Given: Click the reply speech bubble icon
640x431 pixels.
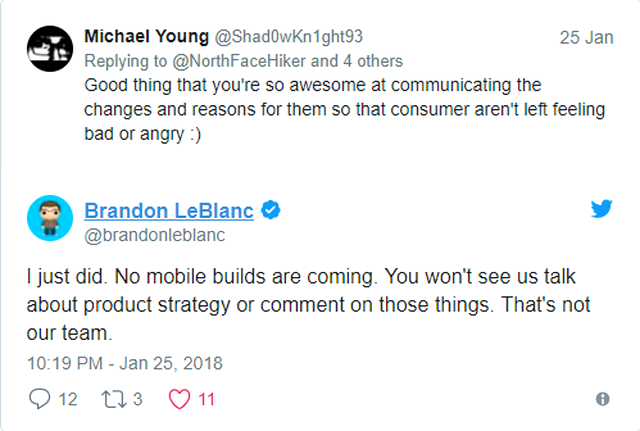Looking at the screenshot, I should point(40,398).
